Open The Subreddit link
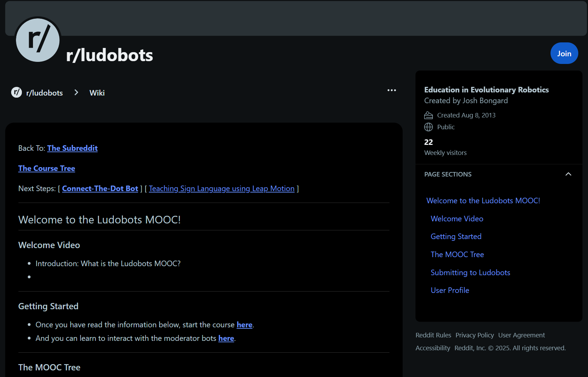Image resolution: width=588 pixels, height=377 pixels. click(x=72, y=148)
